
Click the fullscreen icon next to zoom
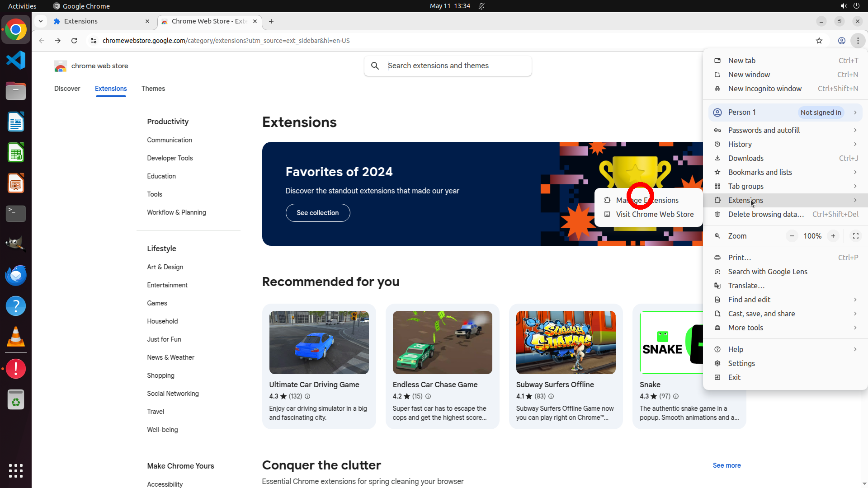855,236
